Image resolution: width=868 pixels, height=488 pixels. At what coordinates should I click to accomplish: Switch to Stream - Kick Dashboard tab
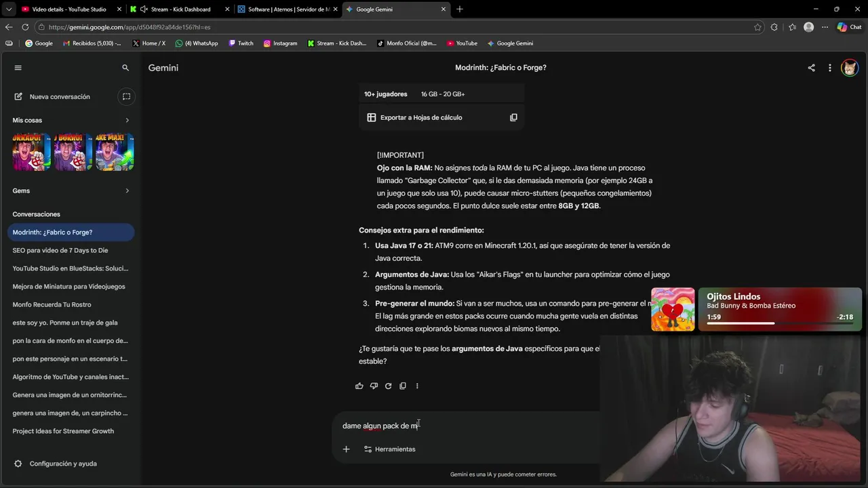pos(180,9)
